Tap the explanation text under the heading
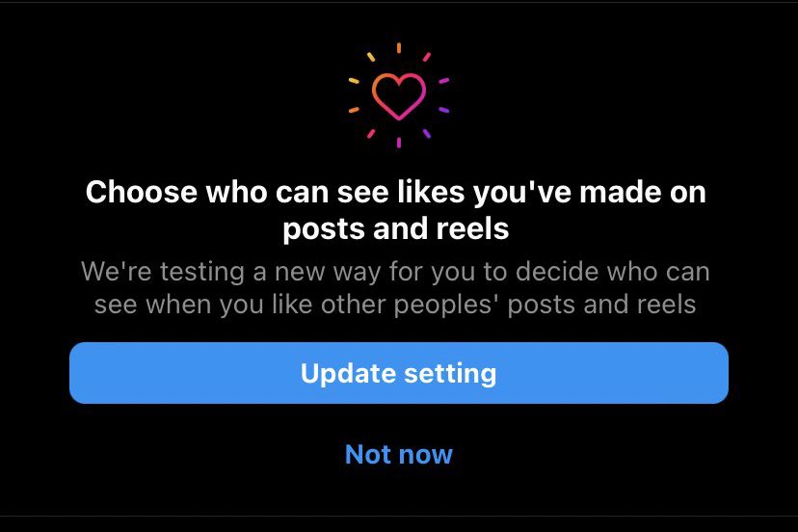 (x=396, y=288)
